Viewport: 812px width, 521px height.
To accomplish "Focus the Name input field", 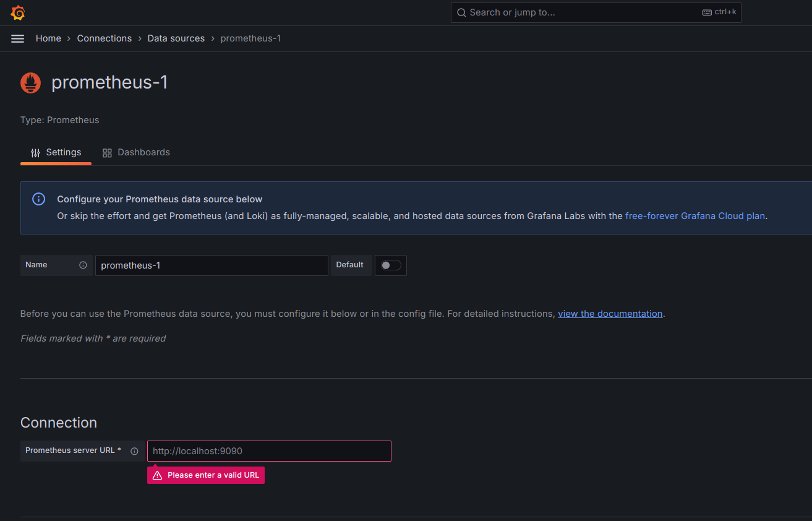I will pyautogui.click(x=212, y=265).
